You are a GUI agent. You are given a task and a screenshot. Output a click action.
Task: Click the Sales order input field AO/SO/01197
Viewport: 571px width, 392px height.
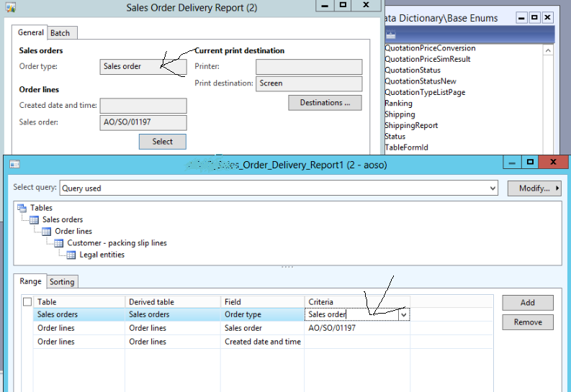(x=143, y=122)
